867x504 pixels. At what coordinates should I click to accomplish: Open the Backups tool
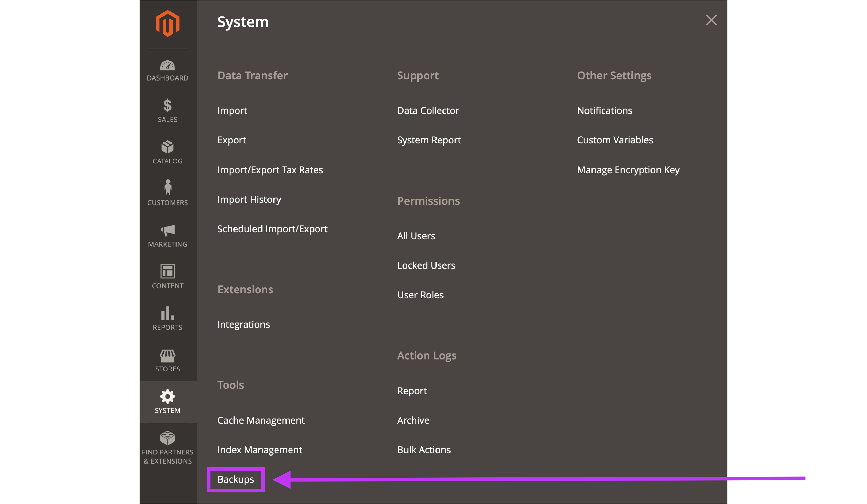click(236, 480)
